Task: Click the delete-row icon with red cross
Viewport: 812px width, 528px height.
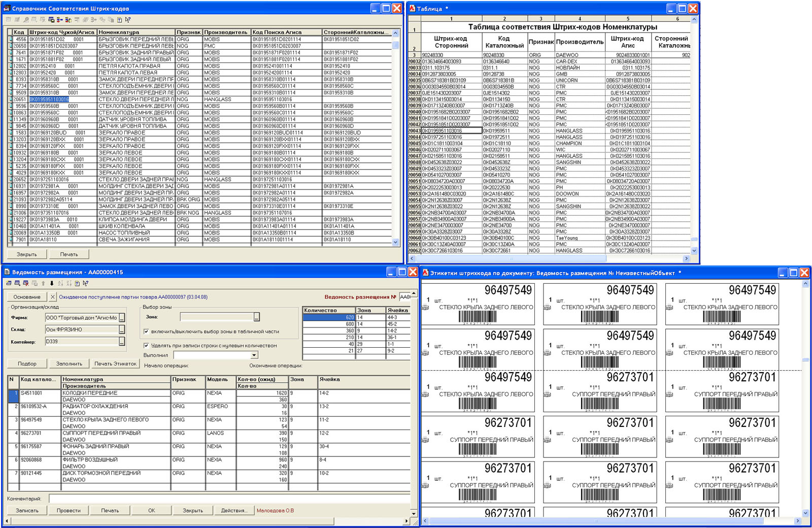Action: point(26,283)
